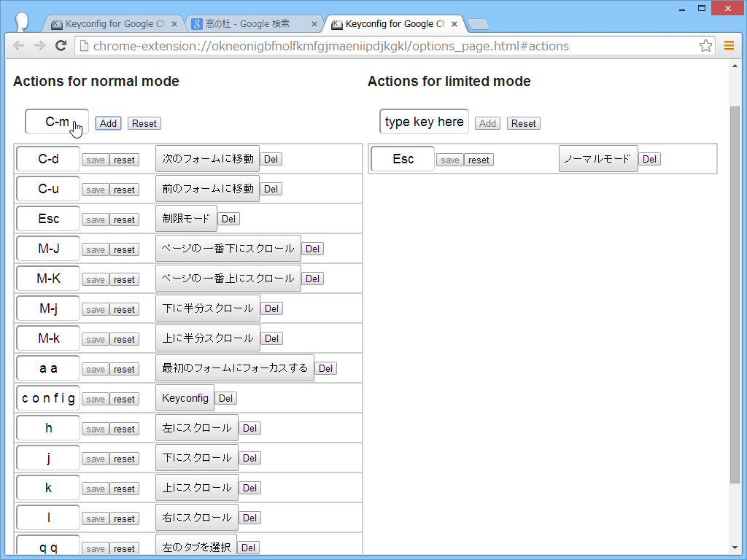Open the 左にスクロール action dropdown
This screenshot has height=560, width=747.
tap(197, 428)
